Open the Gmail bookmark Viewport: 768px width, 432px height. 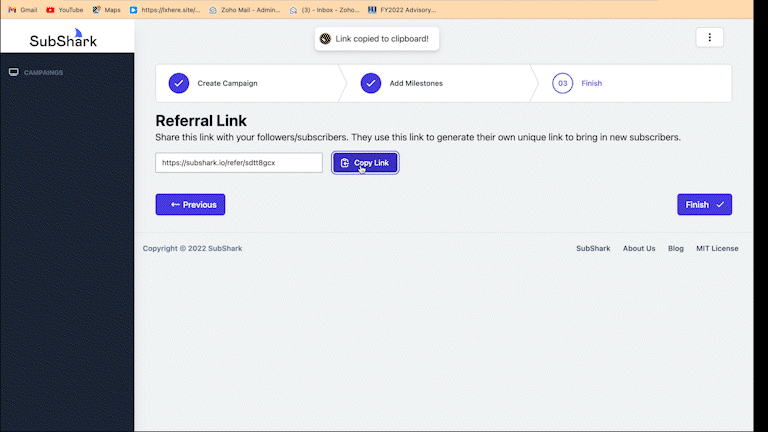23,10
